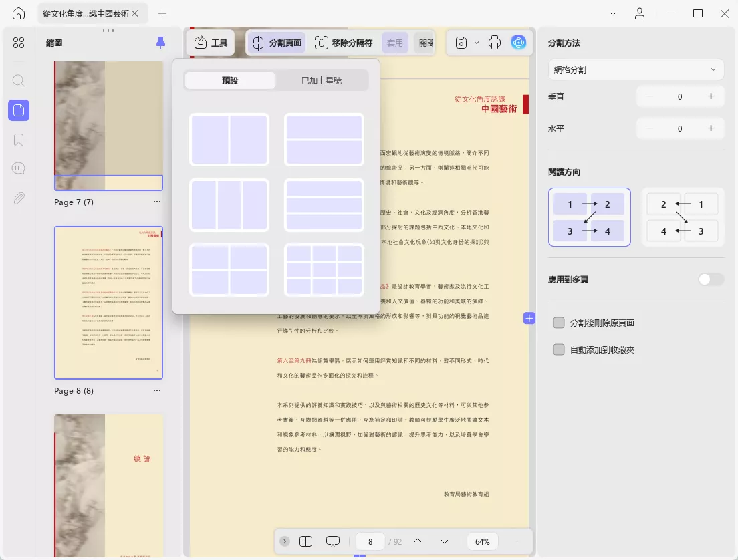
Task: Open the thumbnails grid view icon
Action: point(19,43)
